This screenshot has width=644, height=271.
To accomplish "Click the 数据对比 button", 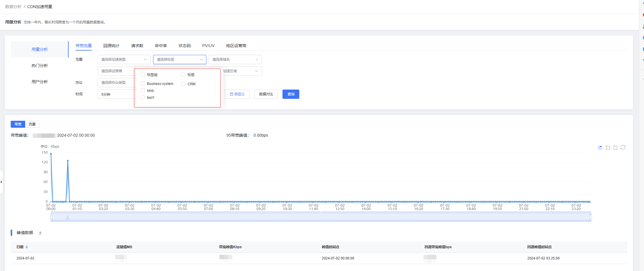I will tap(266, 94).
